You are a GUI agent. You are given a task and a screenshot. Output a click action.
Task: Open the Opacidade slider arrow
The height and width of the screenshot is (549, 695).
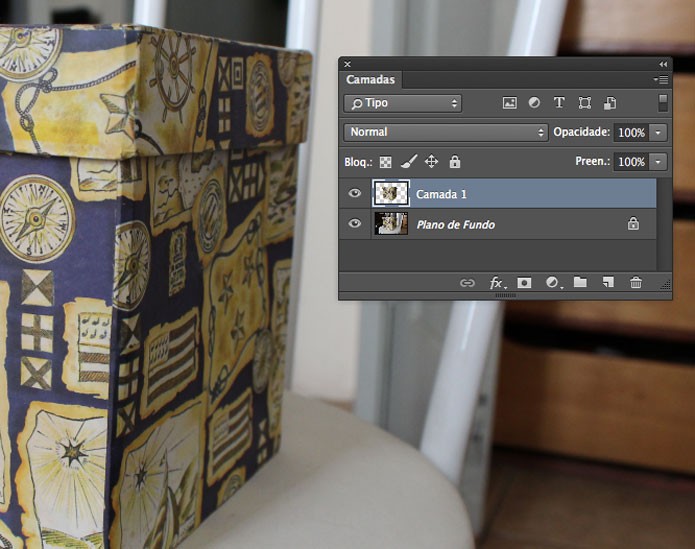point(658,132)
